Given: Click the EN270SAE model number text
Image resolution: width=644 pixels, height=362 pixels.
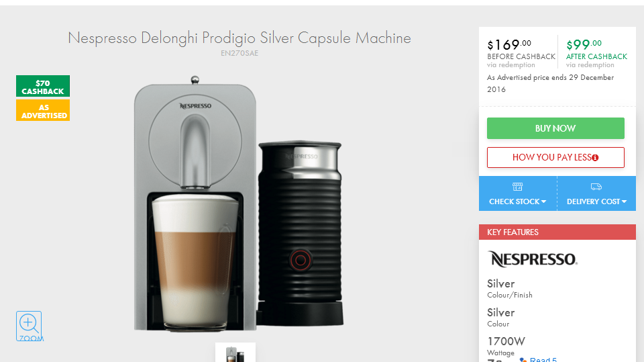Looking at the screenshot, I should coord(239,53).
